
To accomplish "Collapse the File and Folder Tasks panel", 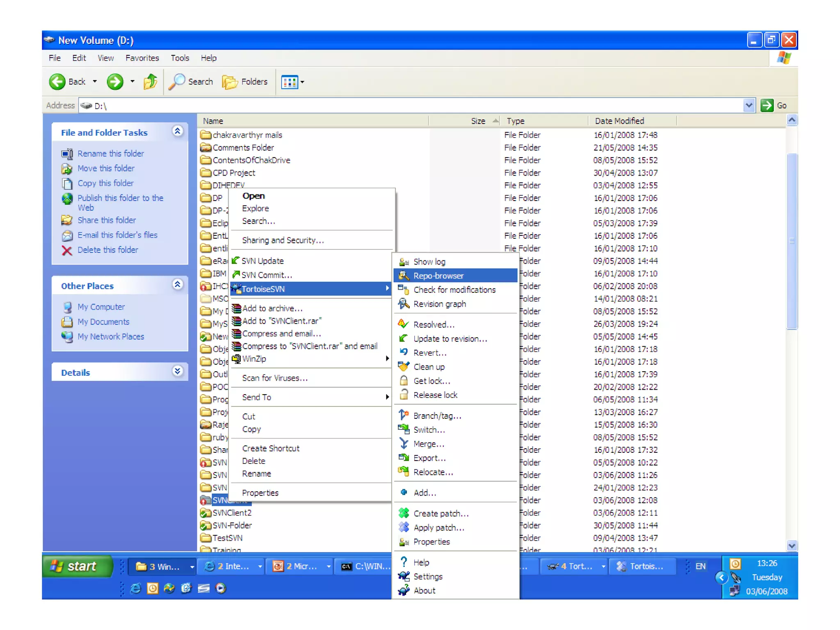I will 177,132.
